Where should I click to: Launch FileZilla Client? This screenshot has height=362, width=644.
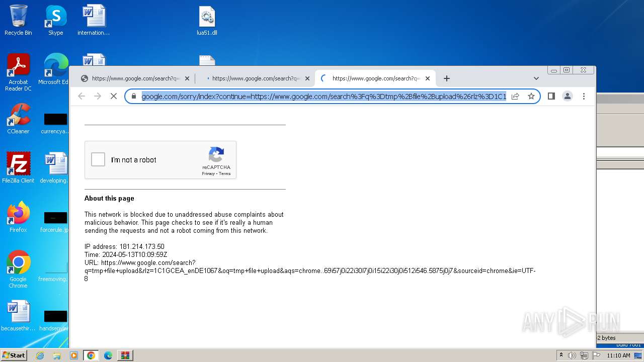[18, 168]
